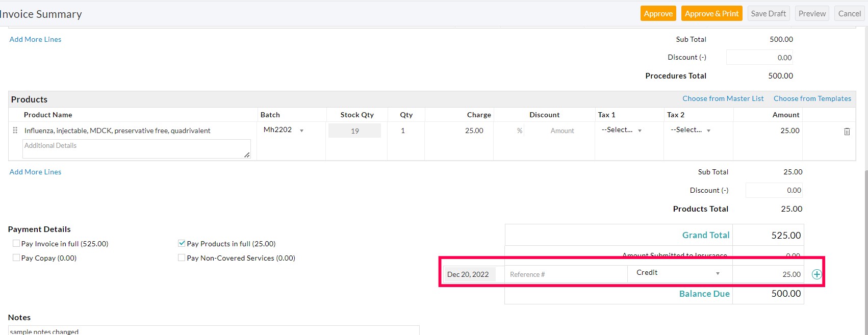Choose products from Templates
868x335 pixels.
812,98
